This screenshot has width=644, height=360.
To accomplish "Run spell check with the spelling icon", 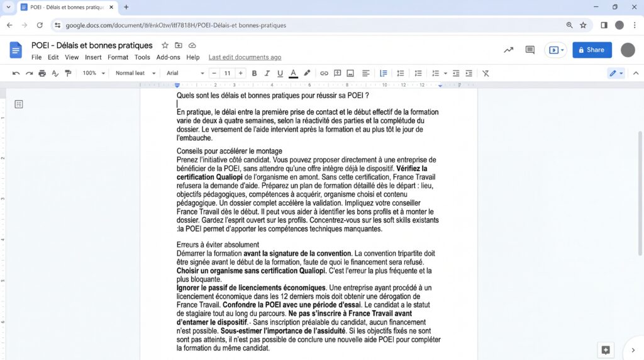I will (x=55, y=73).
